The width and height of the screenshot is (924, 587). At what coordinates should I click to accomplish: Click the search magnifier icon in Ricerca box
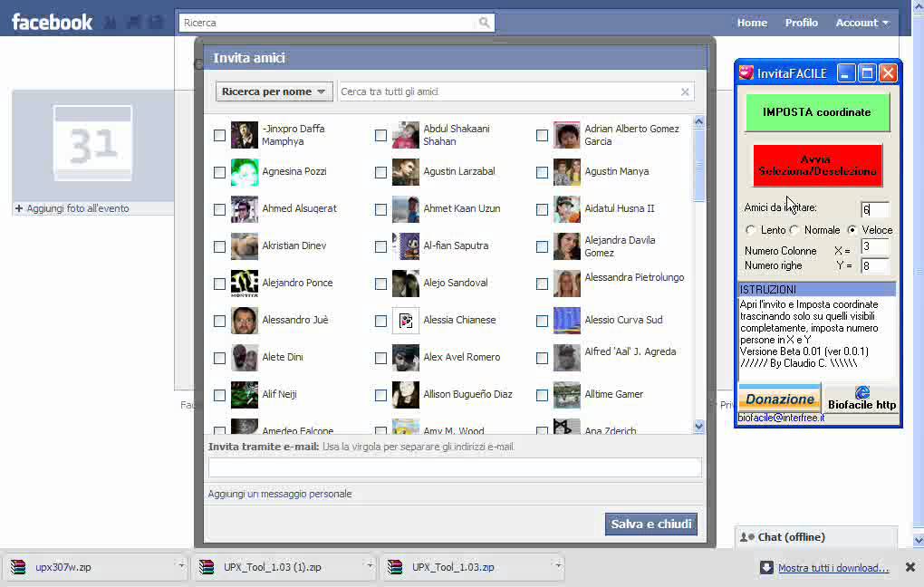(484, 23)
